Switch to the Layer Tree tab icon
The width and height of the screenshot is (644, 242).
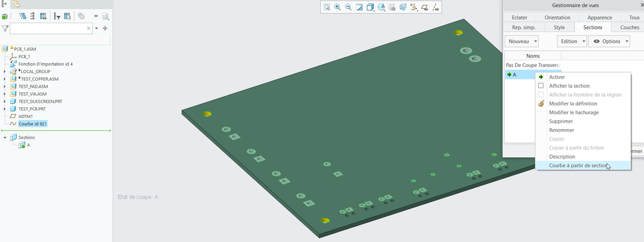16,4
